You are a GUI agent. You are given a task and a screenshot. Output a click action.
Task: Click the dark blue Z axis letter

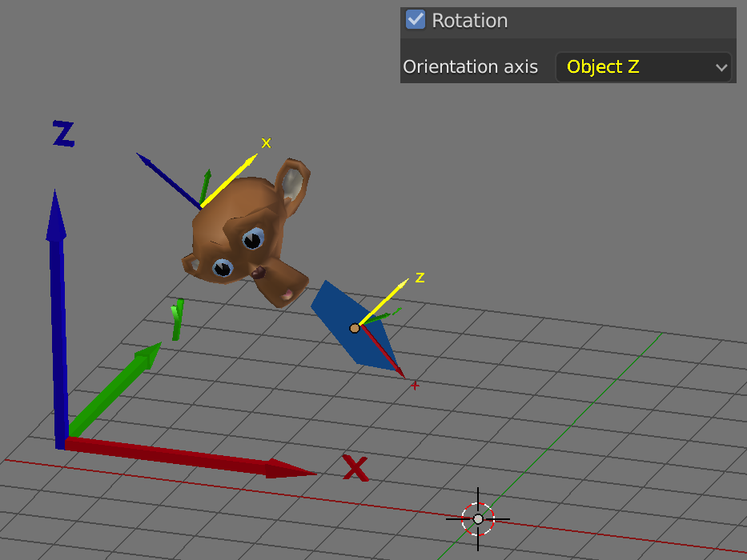[63, 134]
